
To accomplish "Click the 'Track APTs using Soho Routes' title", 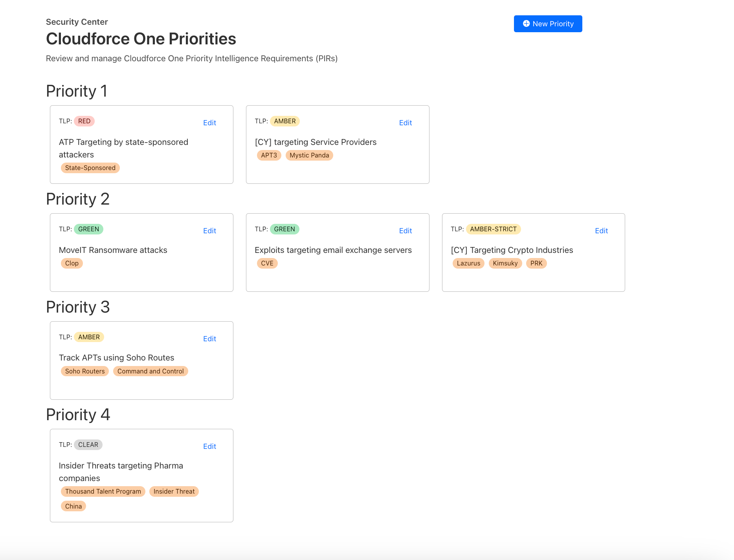I will pos(117,358).
